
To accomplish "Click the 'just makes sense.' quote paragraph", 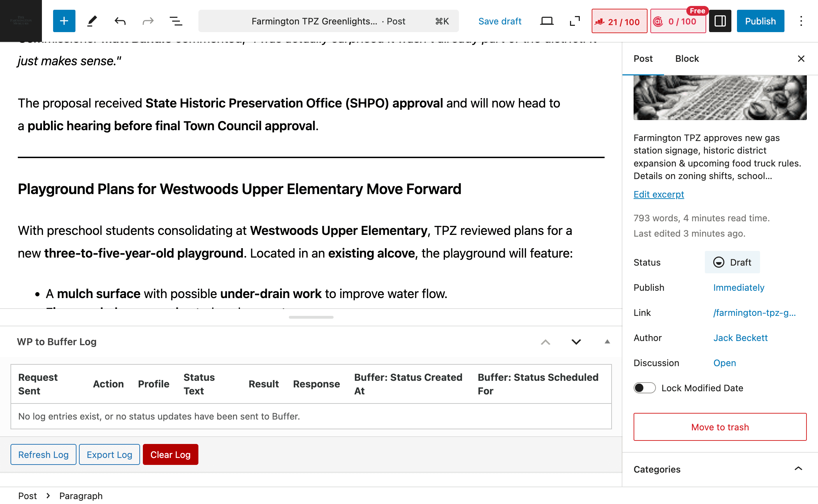I will [x=69, y=61].
